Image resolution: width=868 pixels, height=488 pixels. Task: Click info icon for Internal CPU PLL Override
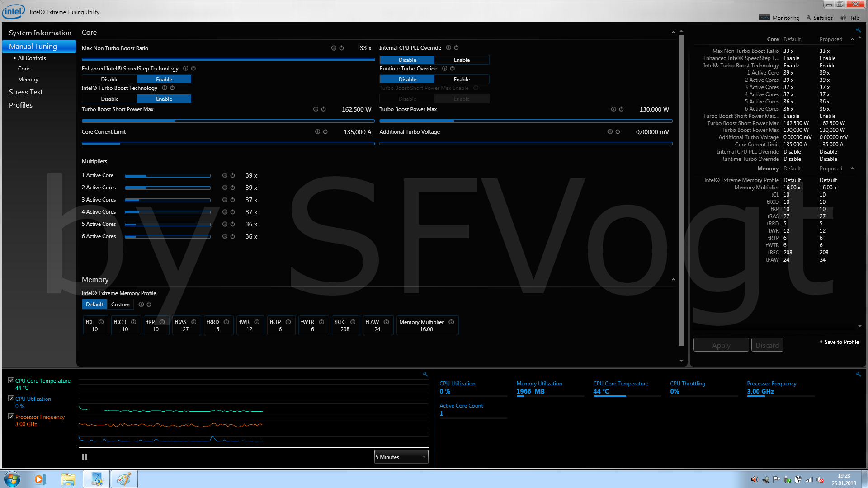448,47
